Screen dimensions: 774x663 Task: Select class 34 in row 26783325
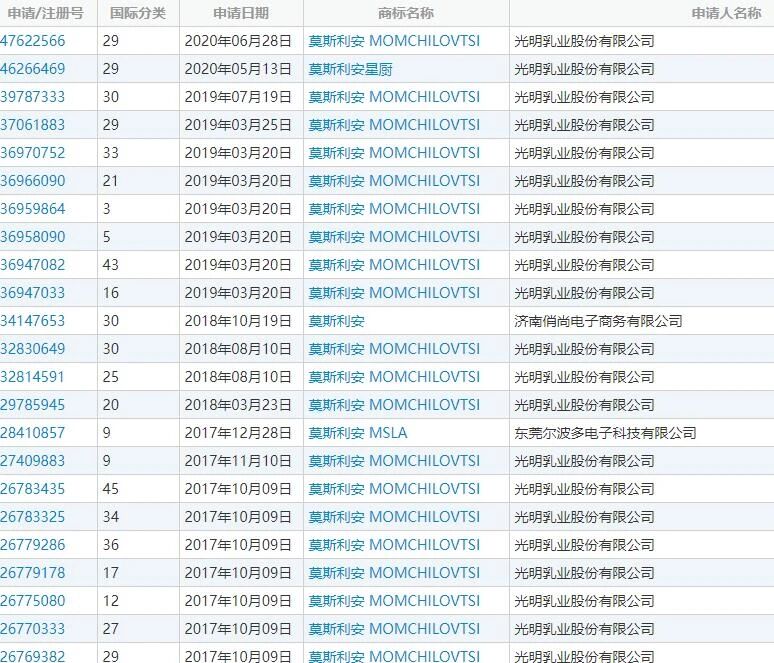[111, 517]
